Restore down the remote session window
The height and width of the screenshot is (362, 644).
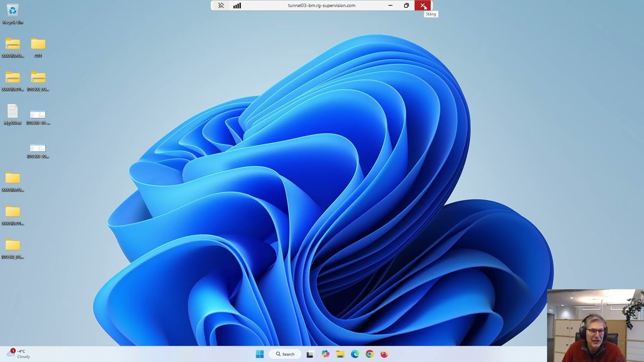(x=407, y=6)
